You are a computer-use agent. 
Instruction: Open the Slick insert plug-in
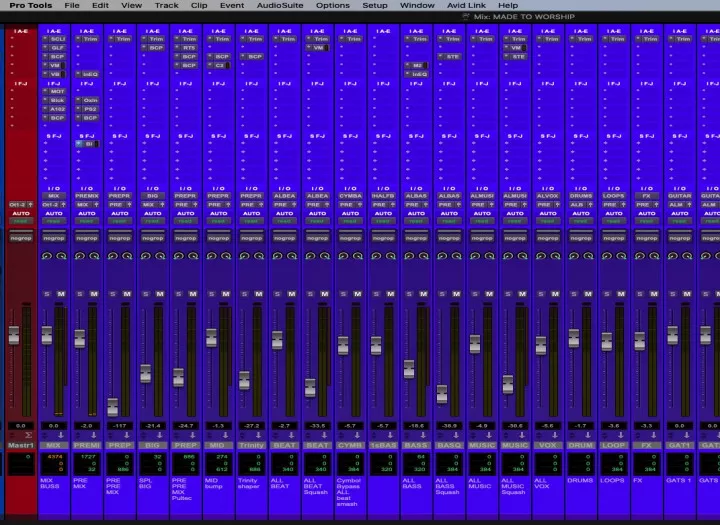(57, 100)
